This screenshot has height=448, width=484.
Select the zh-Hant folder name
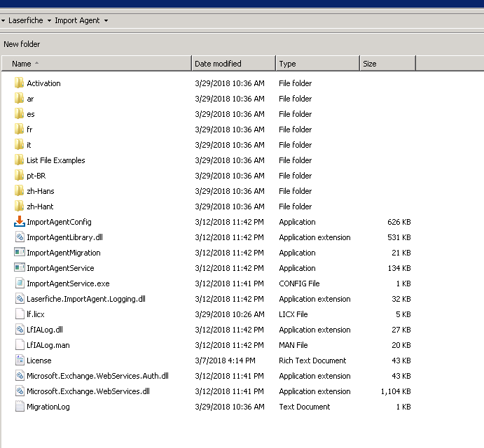40,206
